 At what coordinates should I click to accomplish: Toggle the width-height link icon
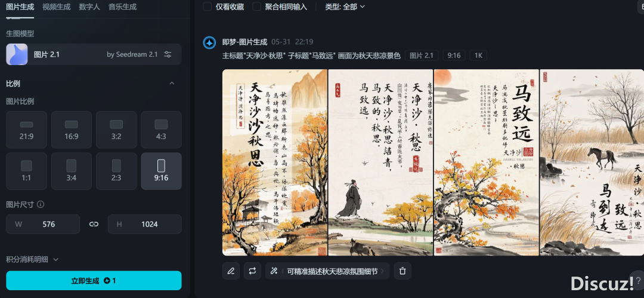coord(94,225)
